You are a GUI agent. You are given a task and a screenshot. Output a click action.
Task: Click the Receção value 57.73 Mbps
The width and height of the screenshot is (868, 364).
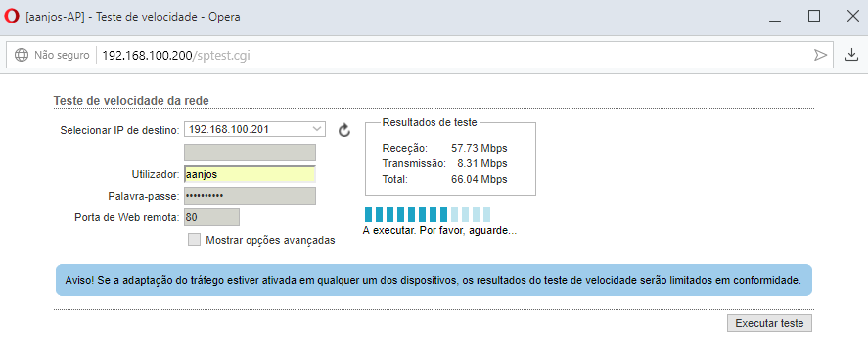[x=480, y=149]
